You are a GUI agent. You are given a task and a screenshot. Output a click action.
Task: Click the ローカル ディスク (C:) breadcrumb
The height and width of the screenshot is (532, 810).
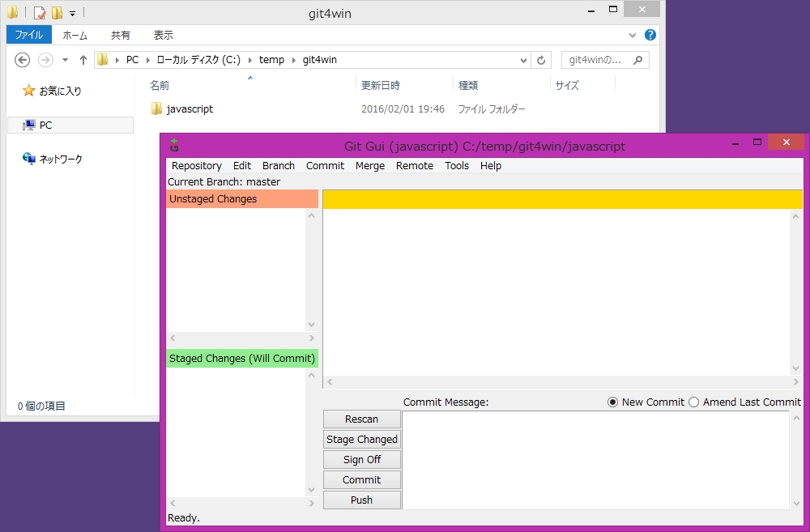click(x=198, y=60)
